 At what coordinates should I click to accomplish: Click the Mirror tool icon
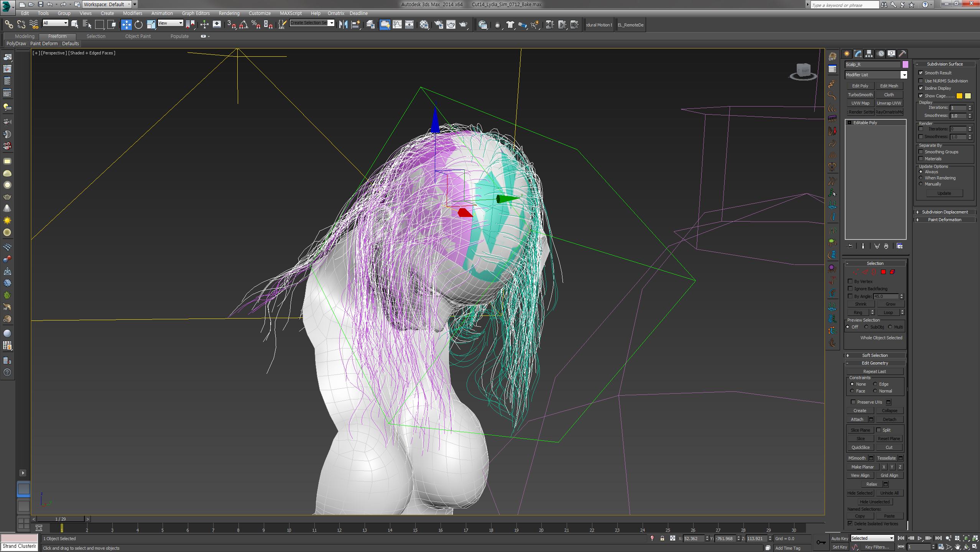coord(343,25)
